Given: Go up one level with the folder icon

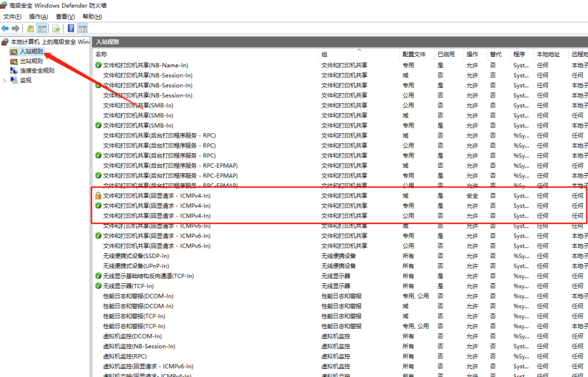Looking at the screenshot, I should tap(30, 28).
